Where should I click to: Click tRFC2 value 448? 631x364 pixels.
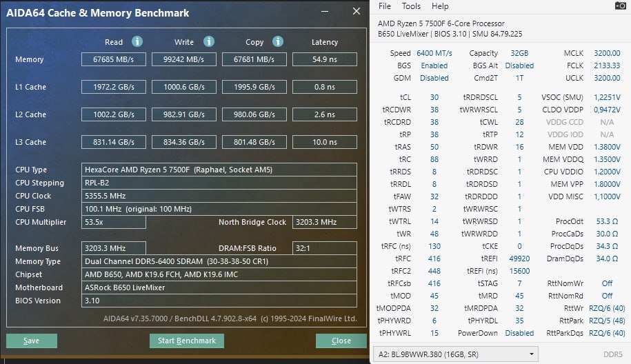(x=434, y=271)
